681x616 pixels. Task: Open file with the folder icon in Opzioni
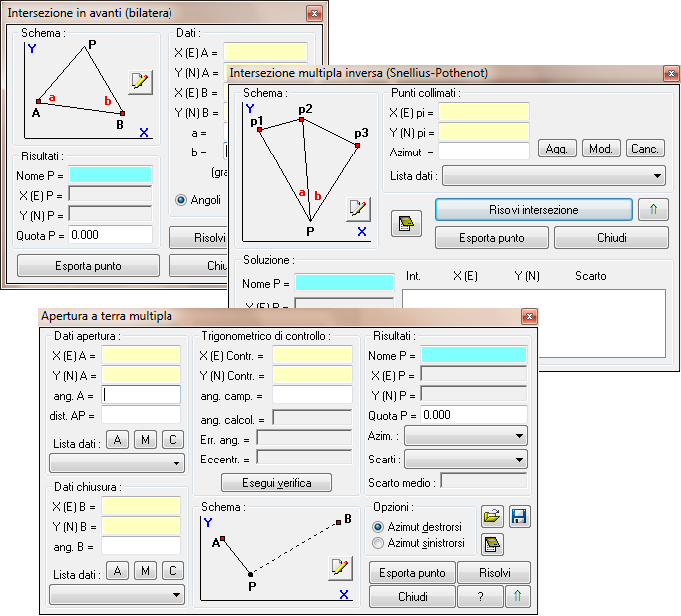point(492,515)
